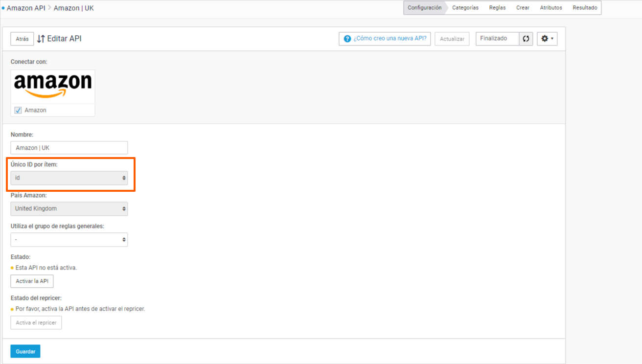Click the question mark help icon
The height and width of the screenshot is (364, 642).
pyautogui.click(x=347, y=39)
